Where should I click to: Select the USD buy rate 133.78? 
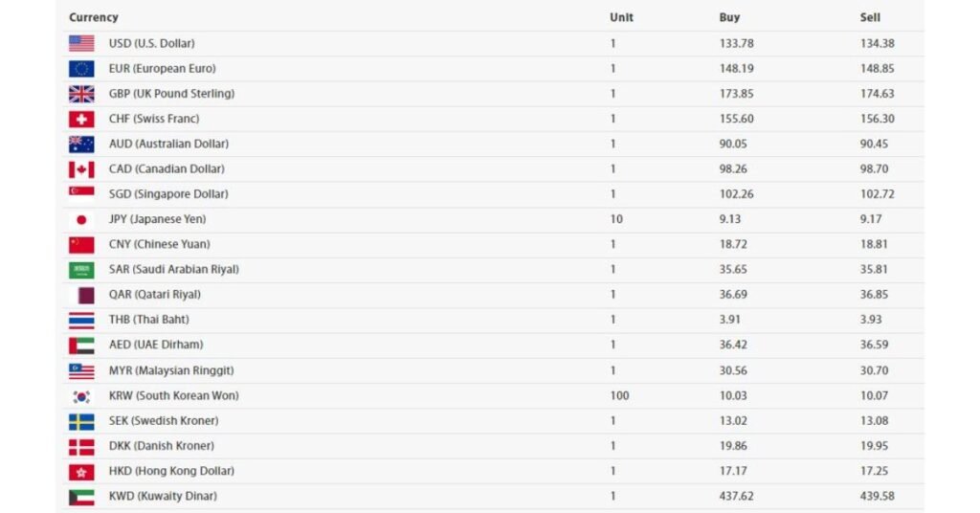point(736,43)
